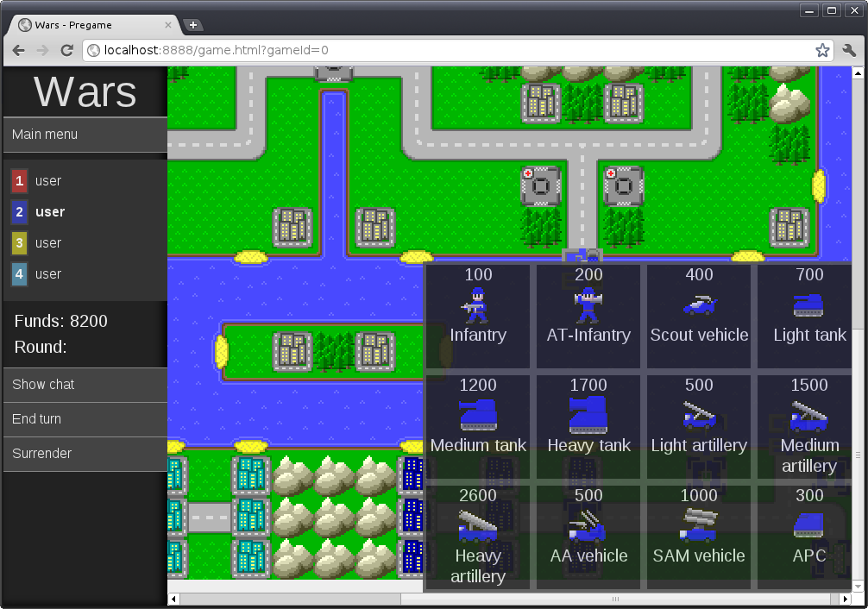Select the AA vehicle unit
868x609 pixels.
click(x=588, y=527)
